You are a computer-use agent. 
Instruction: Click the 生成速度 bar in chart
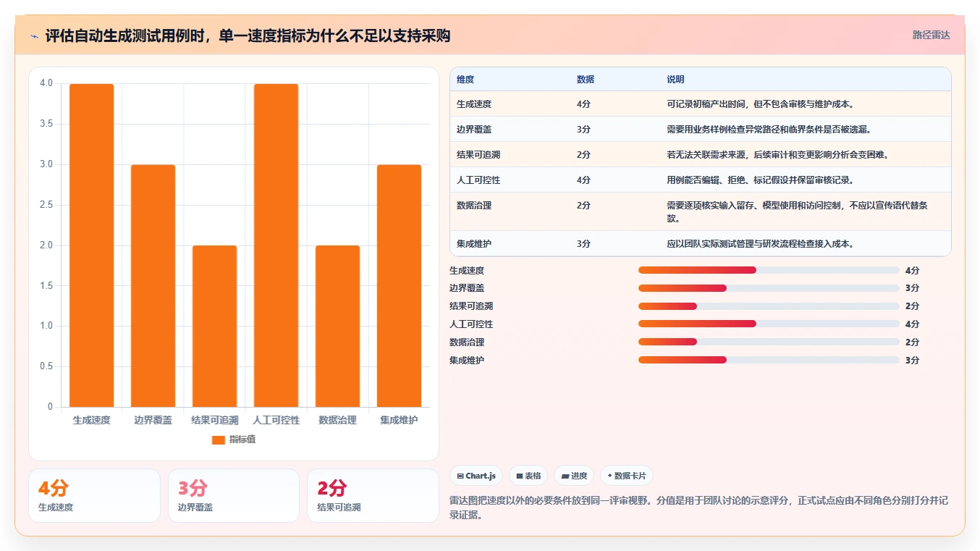92,245
